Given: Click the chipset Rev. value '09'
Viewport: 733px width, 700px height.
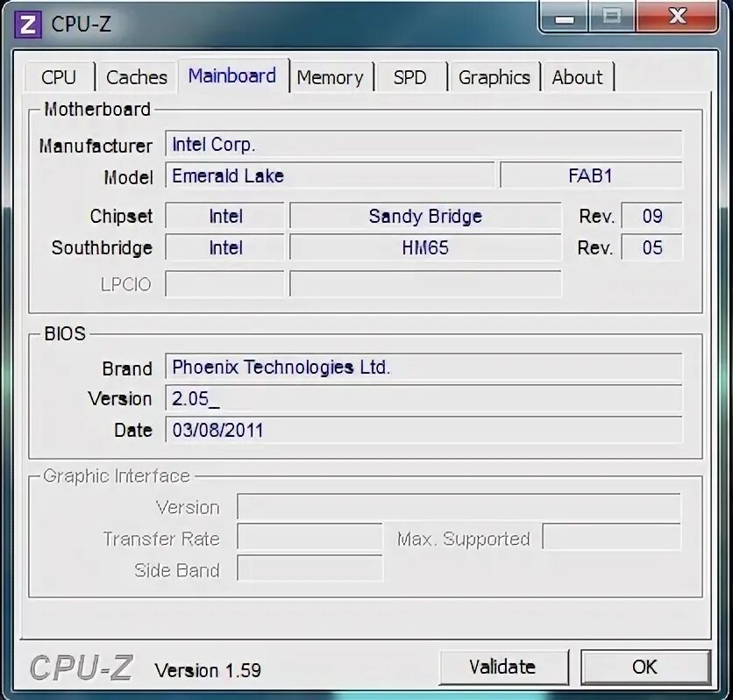Looking at the screenshot, I should coord(651,216).
